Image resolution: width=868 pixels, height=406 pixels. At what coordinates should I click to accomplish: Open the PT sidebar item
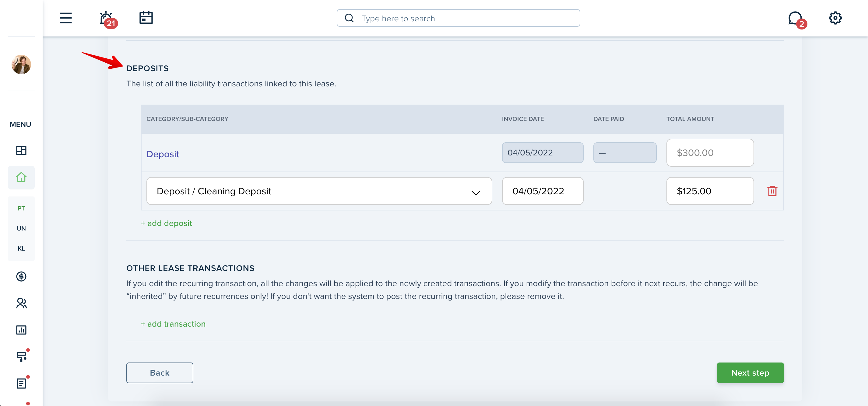tap(21, 208)
